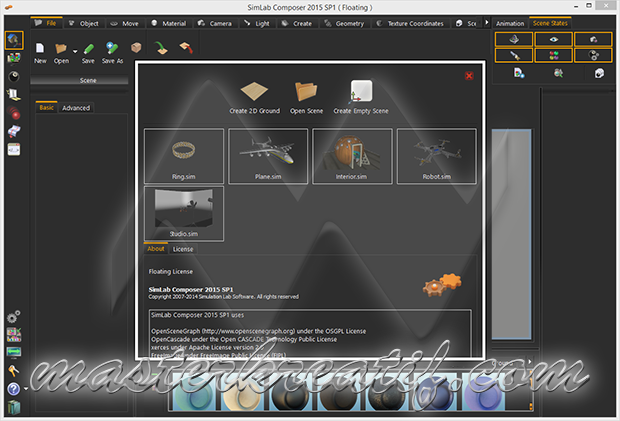
Task: Click the Create Empty Scene icon
Action: click(361, 90)
